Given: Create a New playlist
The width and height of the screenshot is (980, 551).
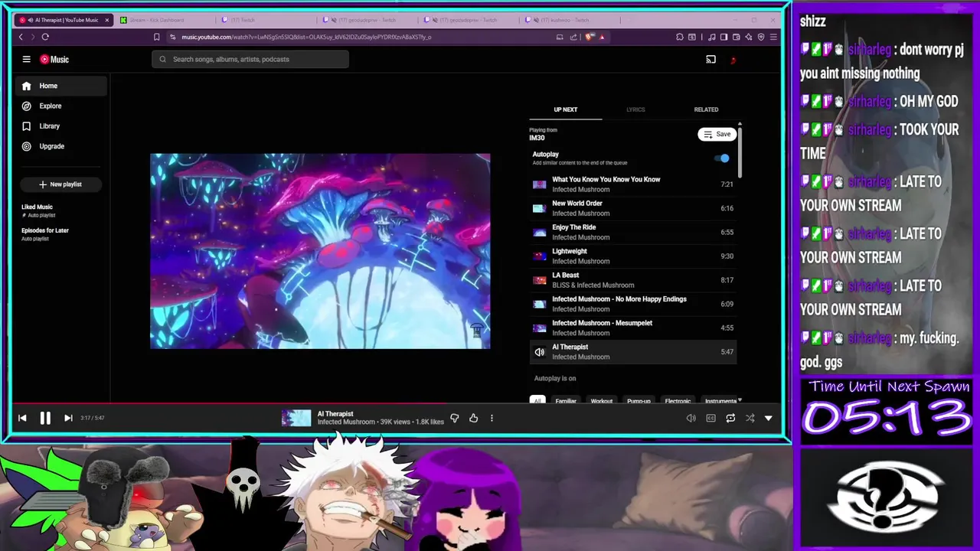Looking at the screenshot, I should tap(61, 184).
